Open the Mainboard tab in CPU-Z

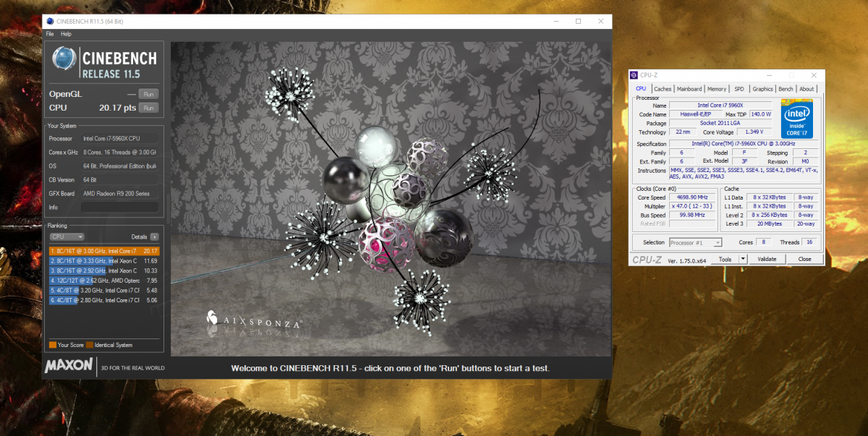tap(689, 89)
